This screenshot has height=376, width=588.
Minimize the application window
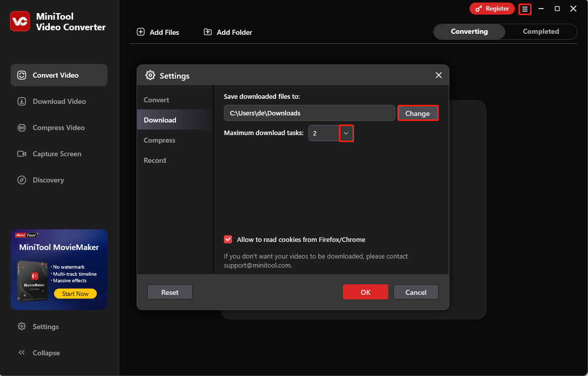click(541, 9)
